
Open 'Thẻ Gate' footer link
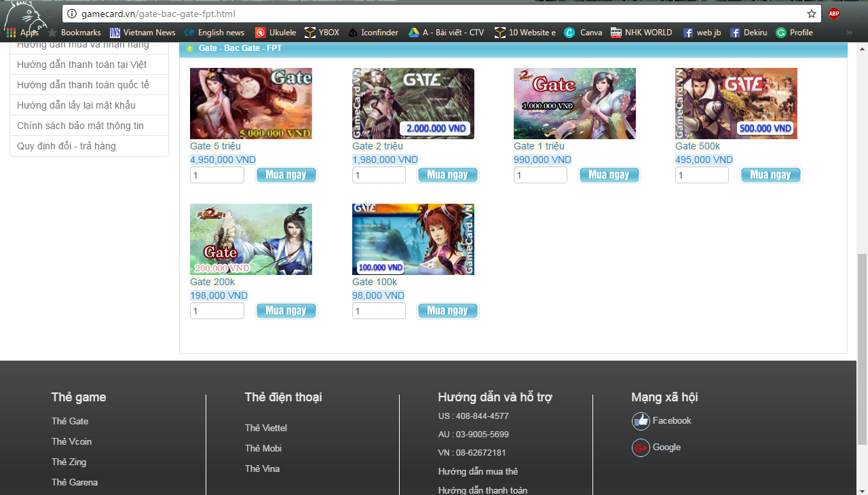[x=70, y=421]
